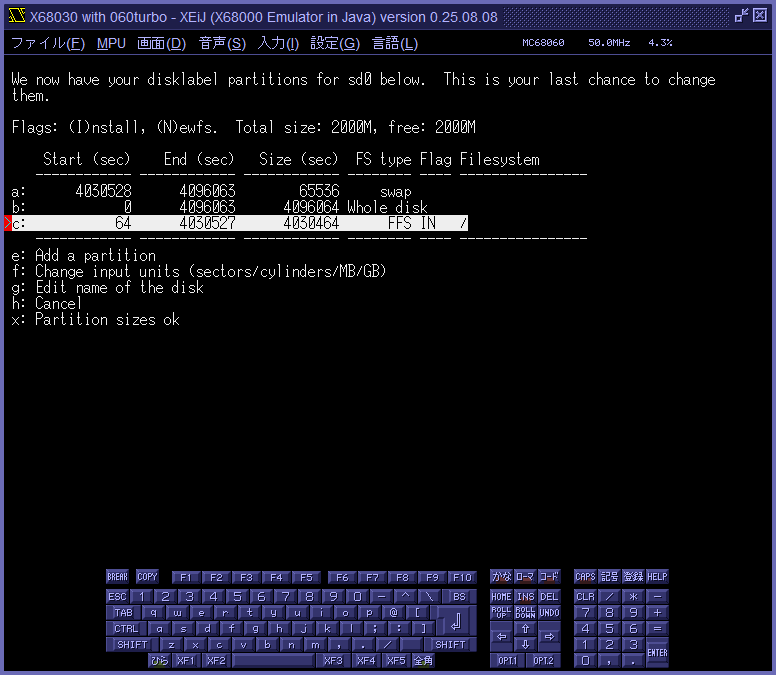Click the right arrow cursor key
The image size is (776, 675).
pos(549,636)
